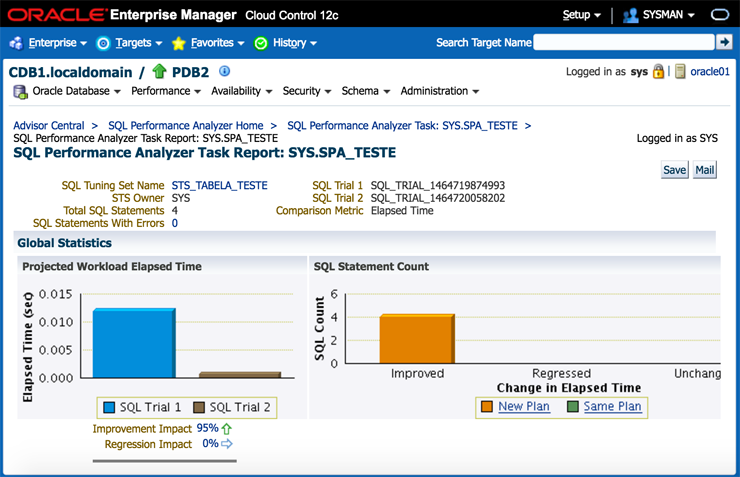Click the Targets bullseye icon
This screenshot has width=740, height=477.
point(103,43)
